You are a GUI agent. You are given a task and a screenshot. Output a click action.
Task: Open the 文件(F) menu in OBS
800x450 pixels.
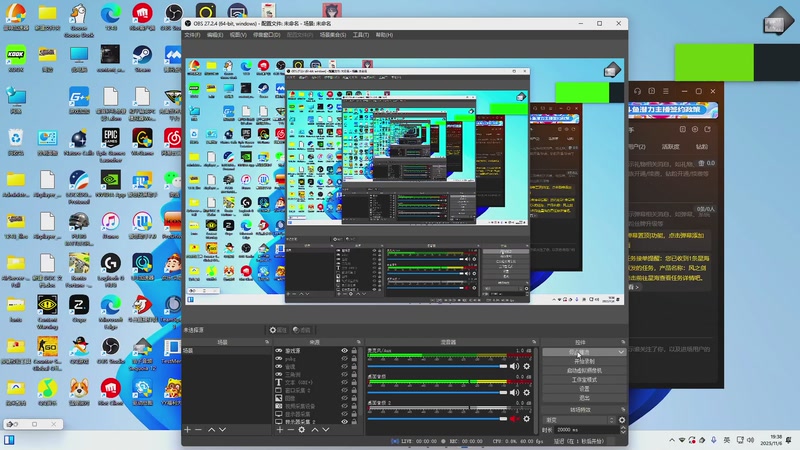click(192, 35)
